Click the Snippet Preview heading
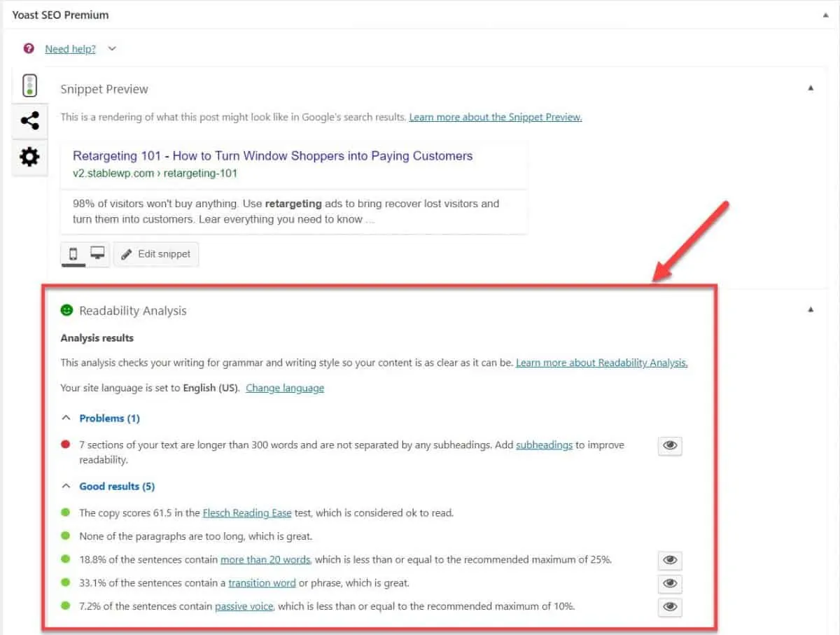 coord(104,90)
